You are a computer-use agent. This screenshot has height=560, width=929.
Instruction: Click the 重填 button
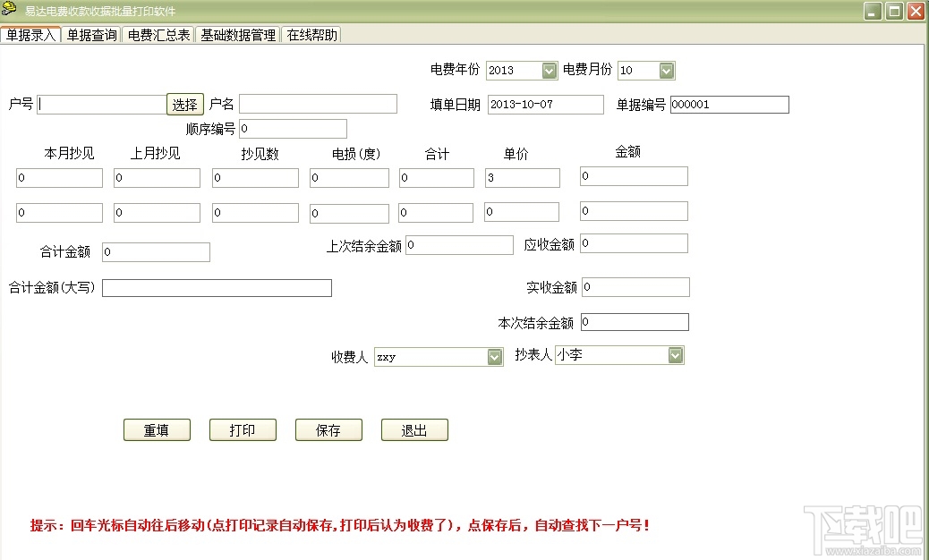[x=157, y=430]
